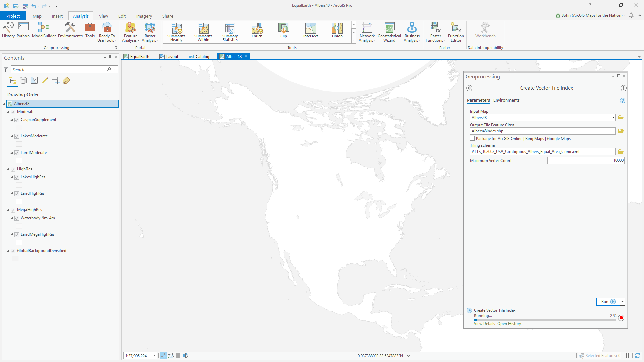Browse for the Tiling scheme file
This screenshot has width=644, height=362.
[621, 152]
